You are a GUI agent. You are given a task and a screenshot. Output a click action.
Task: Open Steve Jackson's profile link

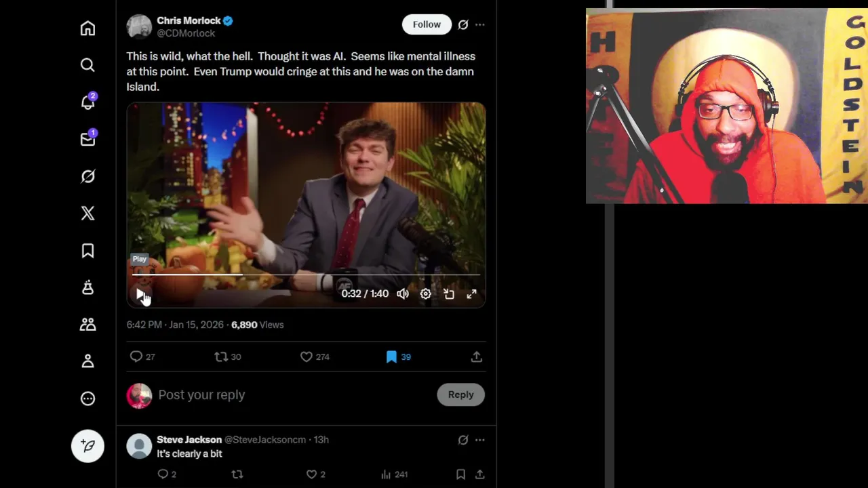click(x=189, y=440)
